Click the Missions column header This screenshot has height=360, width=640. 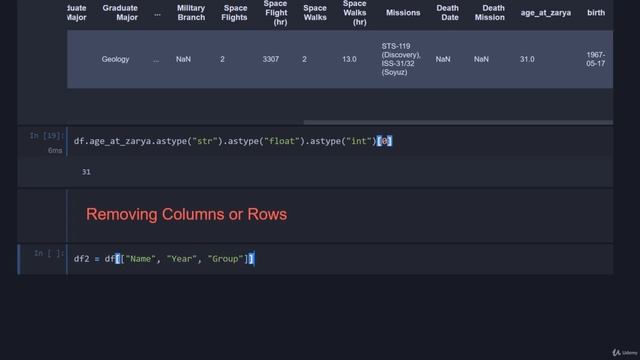[403, 13]
